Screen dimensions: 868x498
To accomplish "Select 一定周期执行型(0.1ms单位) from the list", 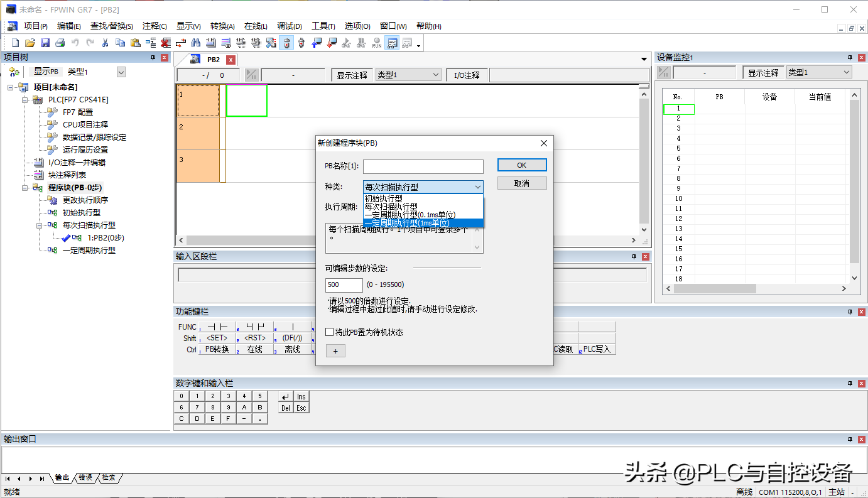I will (x=410, y=215).
